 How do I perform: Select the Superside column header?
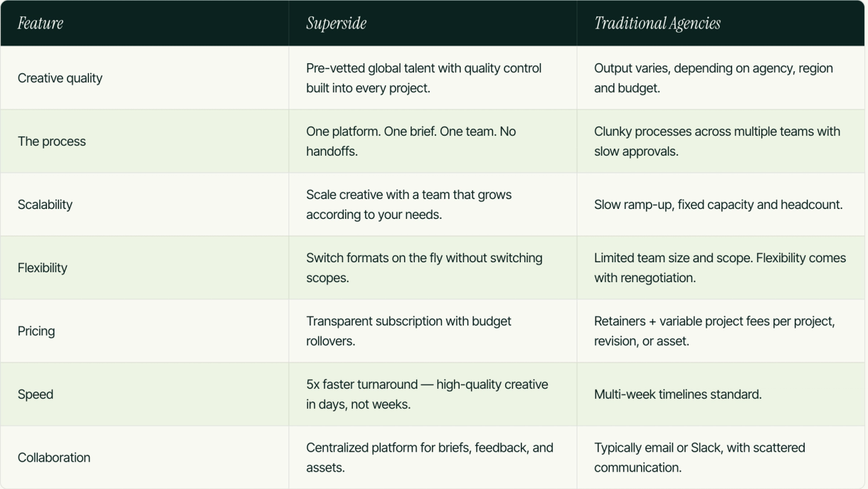[x=337, y=23]
